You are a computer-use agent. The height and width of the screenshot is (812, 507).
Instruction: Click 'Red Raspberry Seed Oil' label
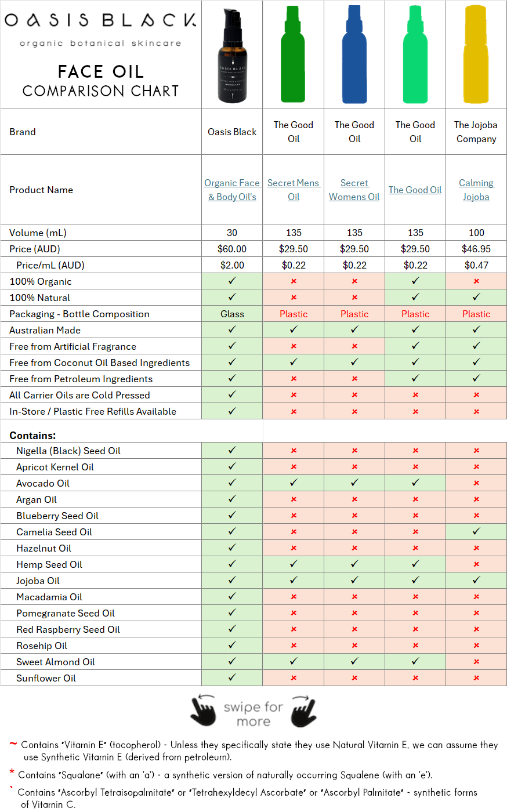point(68,629)
